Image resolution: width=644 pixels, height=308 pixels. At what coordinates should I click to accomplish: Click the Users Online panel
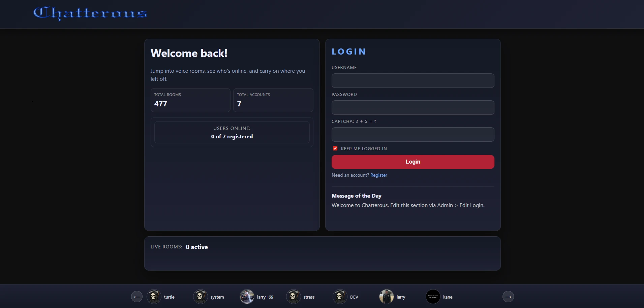pos(232,132)
